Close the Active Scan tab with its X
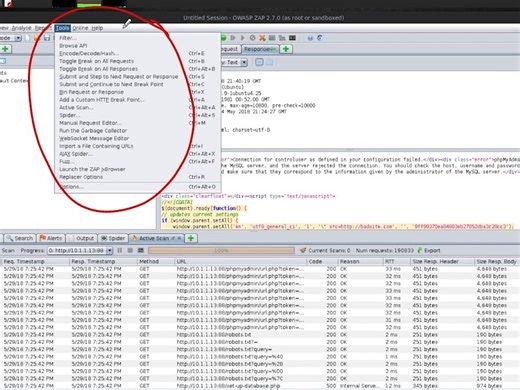This screenshot has width=520, height=390. pyautogui.click(x=179, y=238)
